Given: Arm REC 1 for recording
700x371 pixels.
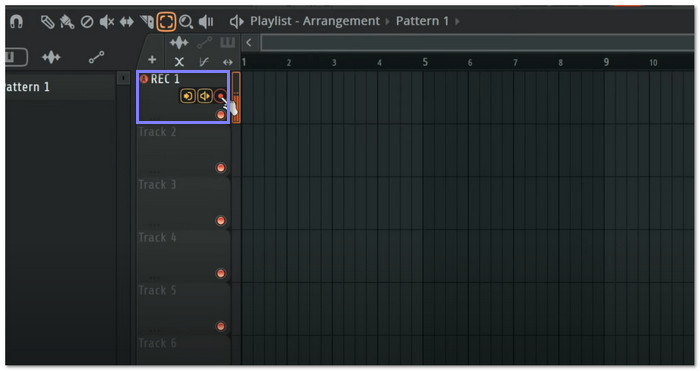Looking at the screenshot, I should (x=220, y=96).
